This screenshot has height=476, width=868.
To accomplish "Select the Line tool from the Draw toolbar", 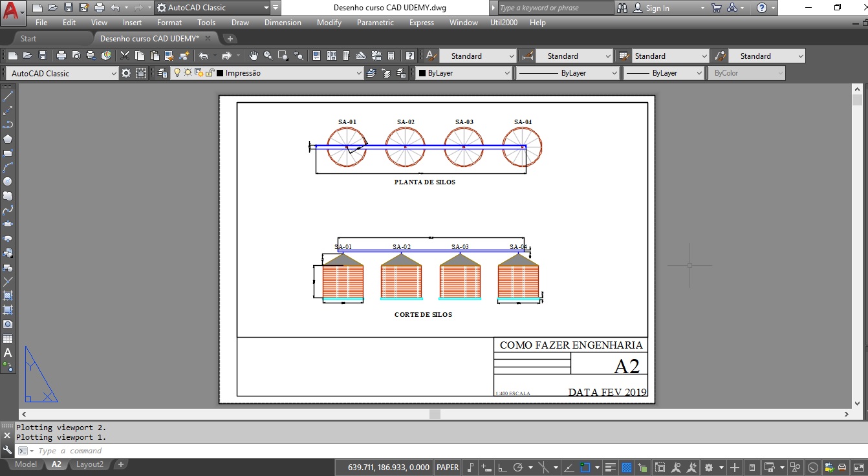I will (8, 96).
